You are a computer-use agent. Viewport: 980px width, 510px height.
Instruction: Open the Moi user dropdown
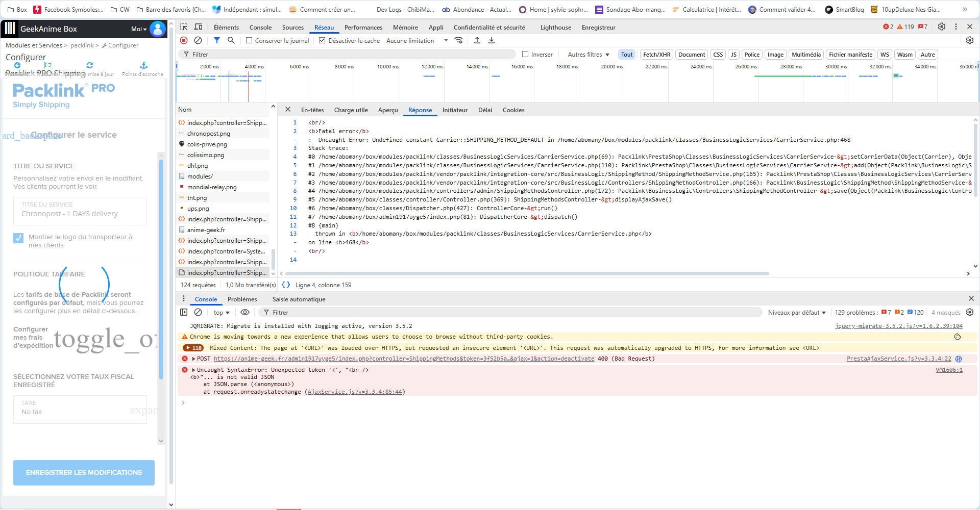pos(138,29)
